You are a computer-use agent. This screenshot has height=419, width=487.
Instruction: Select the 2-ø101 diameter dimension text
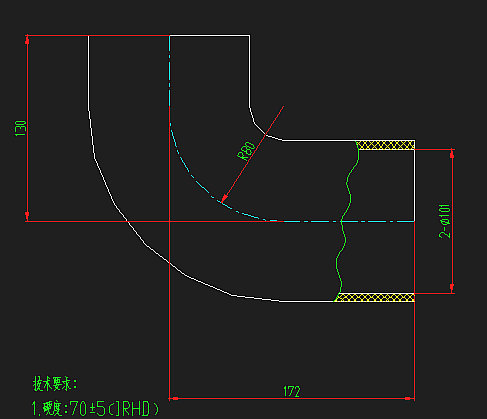tap(445, 221)
